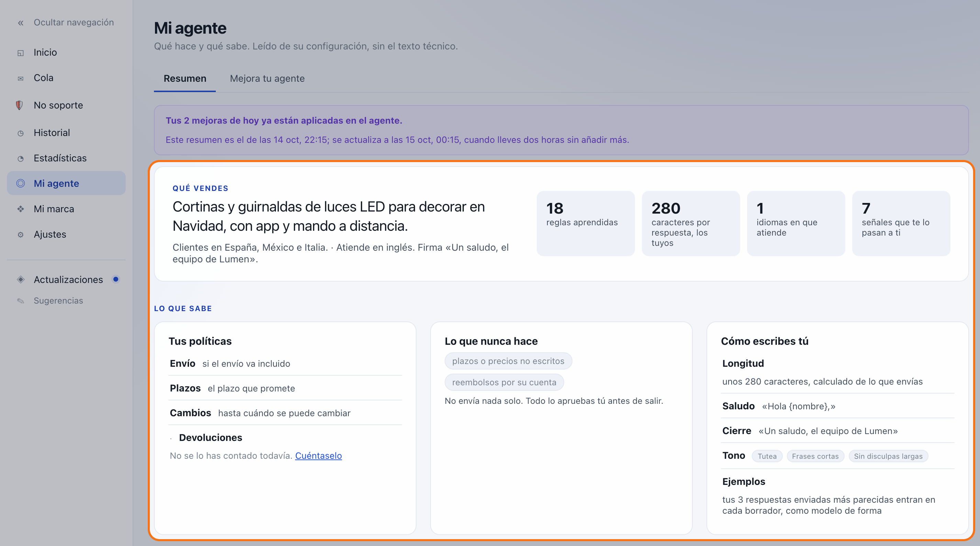Click the 'plazos o precios no escritos' chip
980x546 pixels.
coord(508,361)
